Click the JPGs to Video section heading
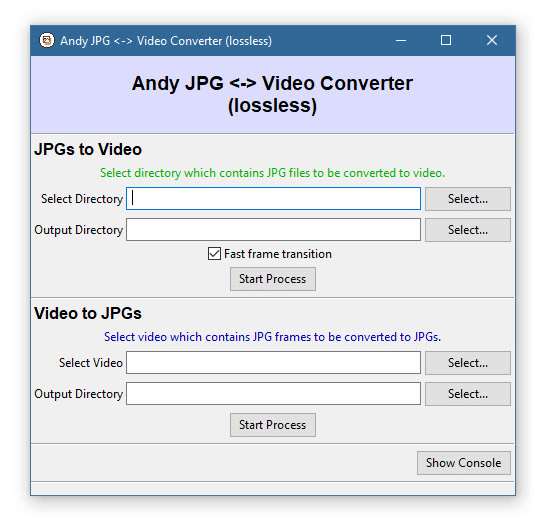This screenshot has height=527, width=550. click(x=88, y=149)
